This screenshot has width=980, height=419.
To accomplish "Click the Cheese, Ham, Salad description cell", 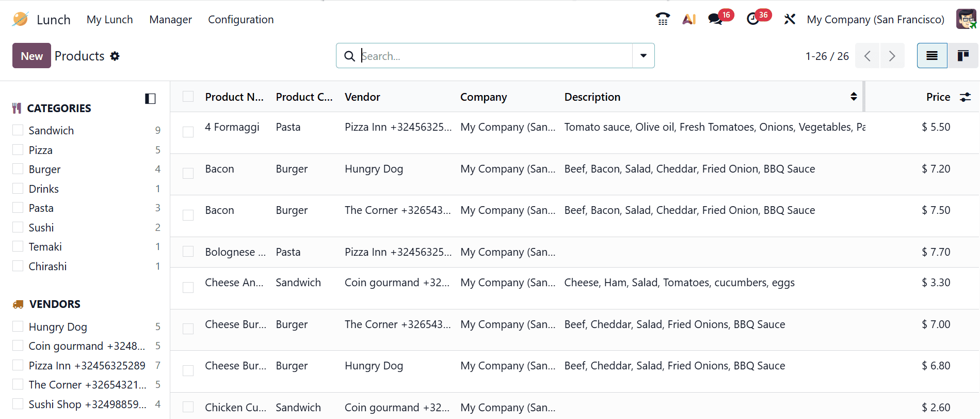I will (679, 283).
